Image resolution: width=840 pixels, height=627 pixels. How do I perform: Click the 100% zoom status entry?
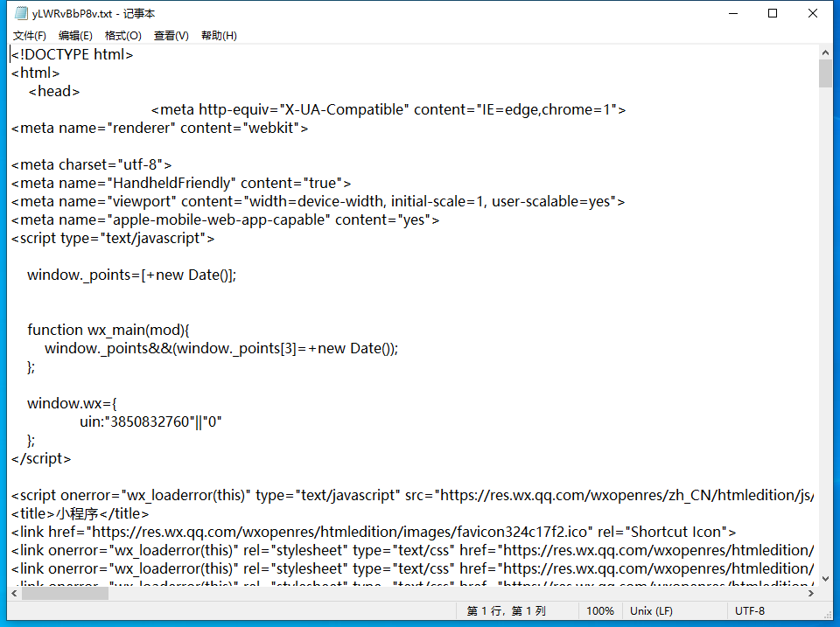(x=600, y=611)
